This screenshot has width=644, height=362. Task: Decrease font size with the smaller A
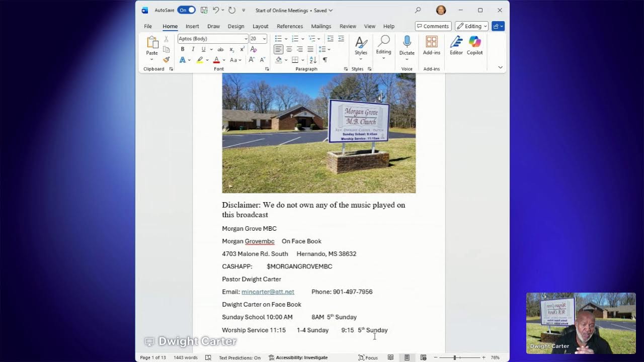[x=262, y=60]
